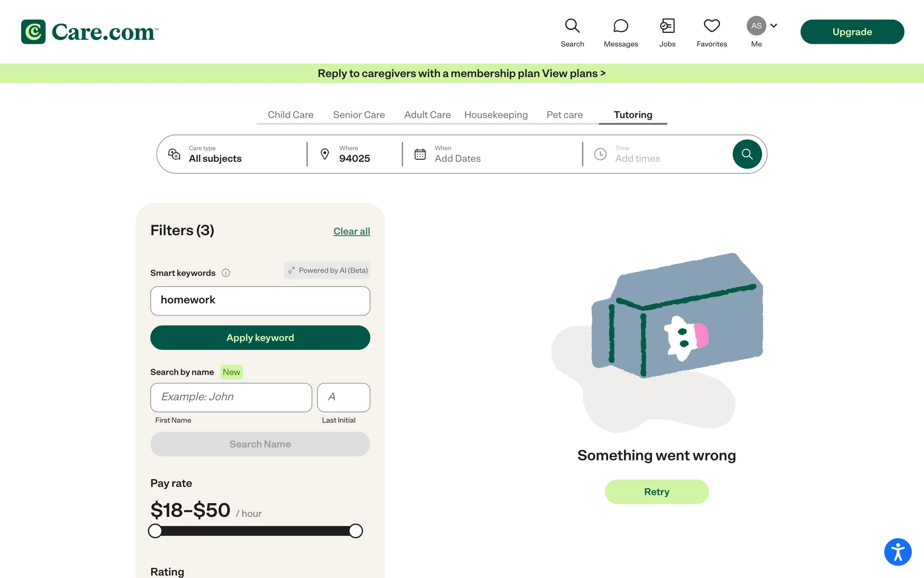
Task: Click the Clear all filters link
Action: 351,231
